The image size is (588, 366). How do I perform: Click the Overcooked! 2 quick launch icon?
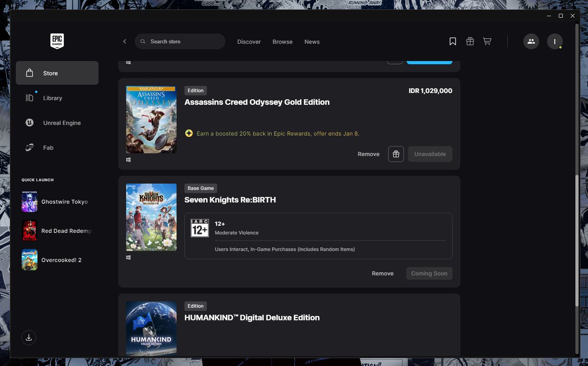click(29, 260)
